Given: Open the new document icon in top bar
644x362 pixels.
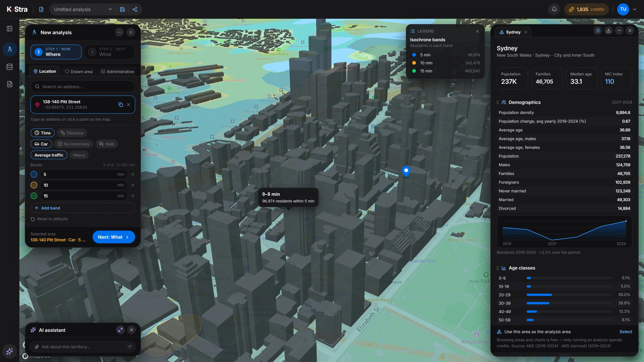Looking at the screenshot, I should coord(41,9).
